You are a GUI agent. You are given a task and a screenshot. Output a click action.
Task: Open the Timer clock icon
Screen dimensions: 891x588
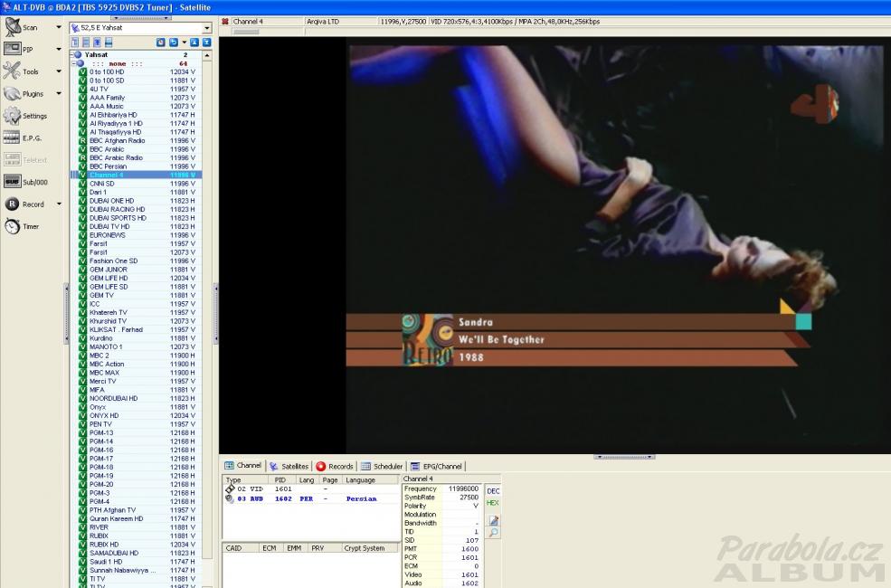pos(12,226)
